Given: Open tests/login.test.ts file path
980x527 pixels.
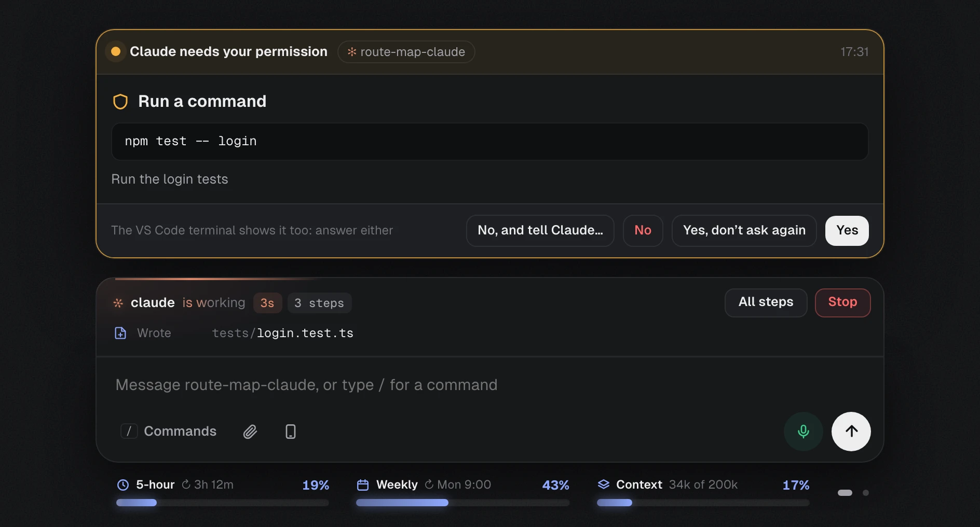Looking at the screenshot, I should (x=282, y=333).
